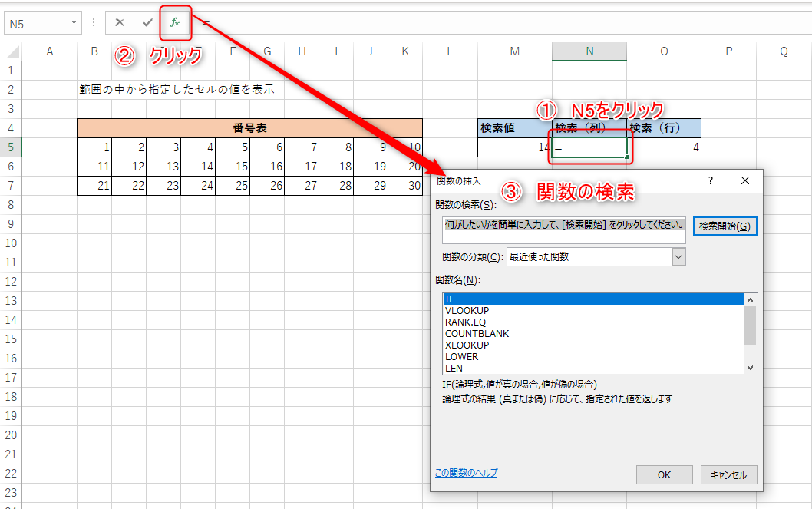Select row 5 header
This screenshot has width=812, height=509.
11,147
